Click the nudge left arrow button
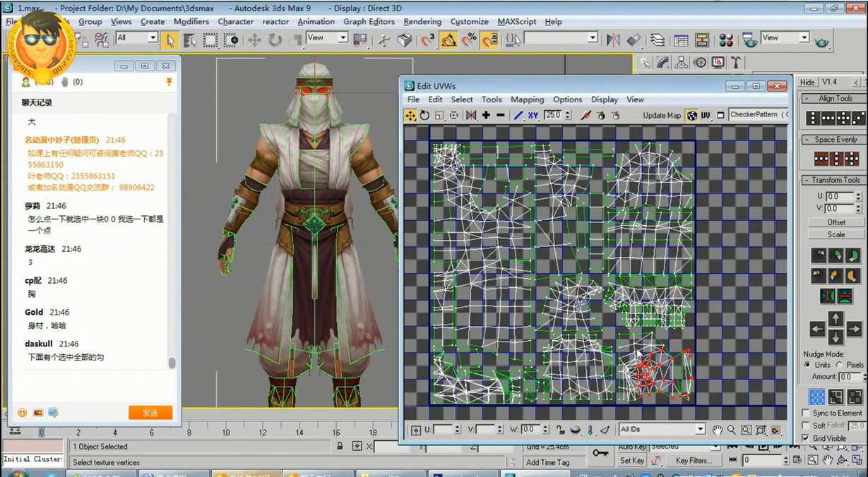This screenshot has height=477, width=868. (817, 329)
